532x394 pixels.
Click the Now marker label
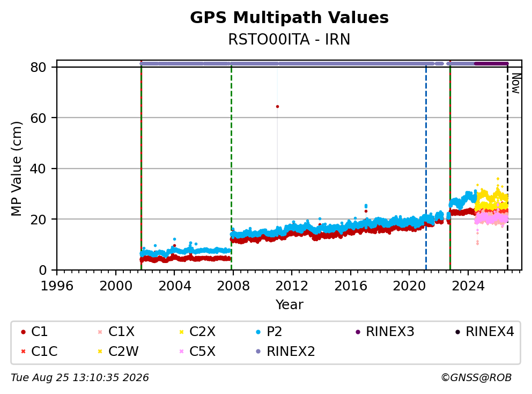coord(516,84)
